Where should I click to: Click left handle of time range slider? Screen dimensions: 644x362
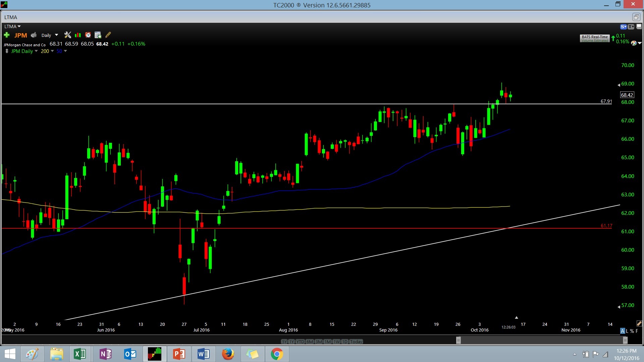pos(459,340)
